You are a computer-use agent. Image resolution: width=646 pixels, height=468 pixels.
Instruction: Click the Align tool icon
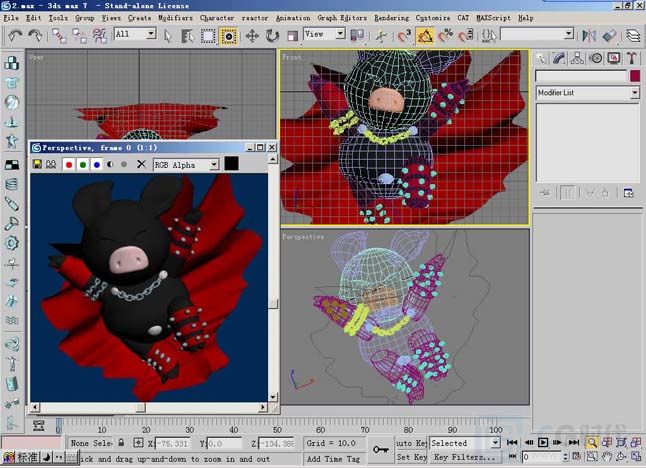(x=609, y=36)
